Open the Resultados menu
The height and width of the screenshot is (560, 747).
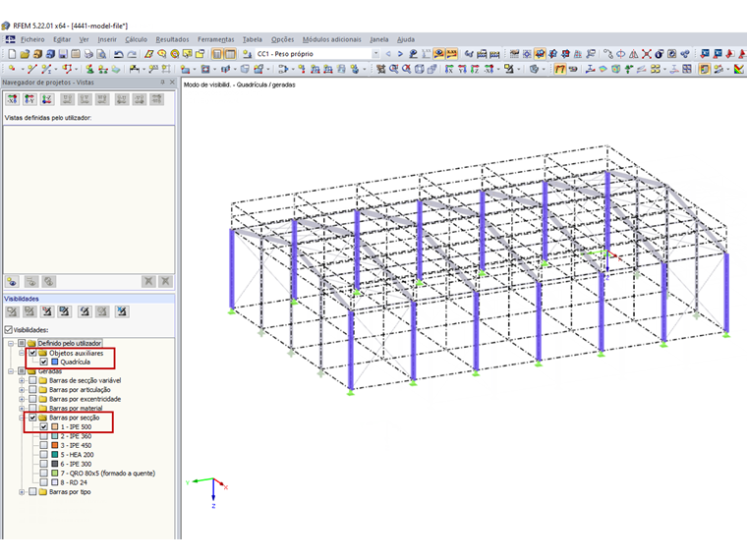click(172, 39)
